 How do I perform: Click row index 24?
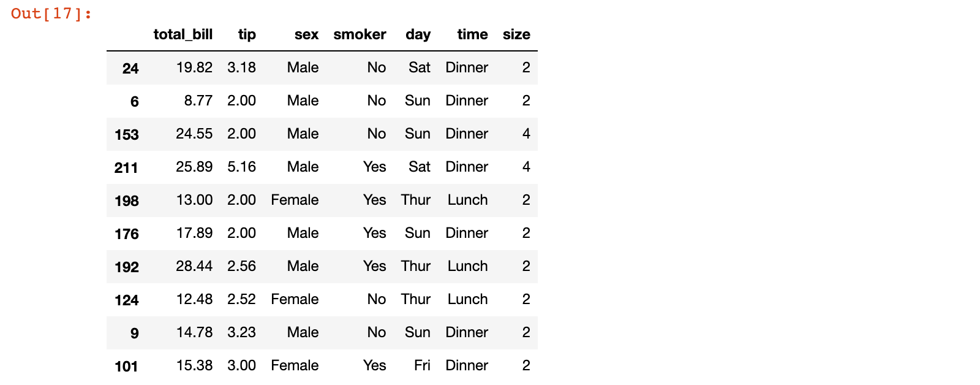(130, 68)
